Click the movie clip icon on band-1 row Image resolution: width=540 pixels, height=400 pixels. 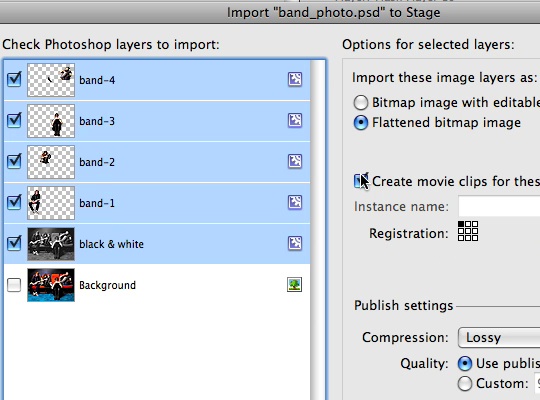(295, 202)
